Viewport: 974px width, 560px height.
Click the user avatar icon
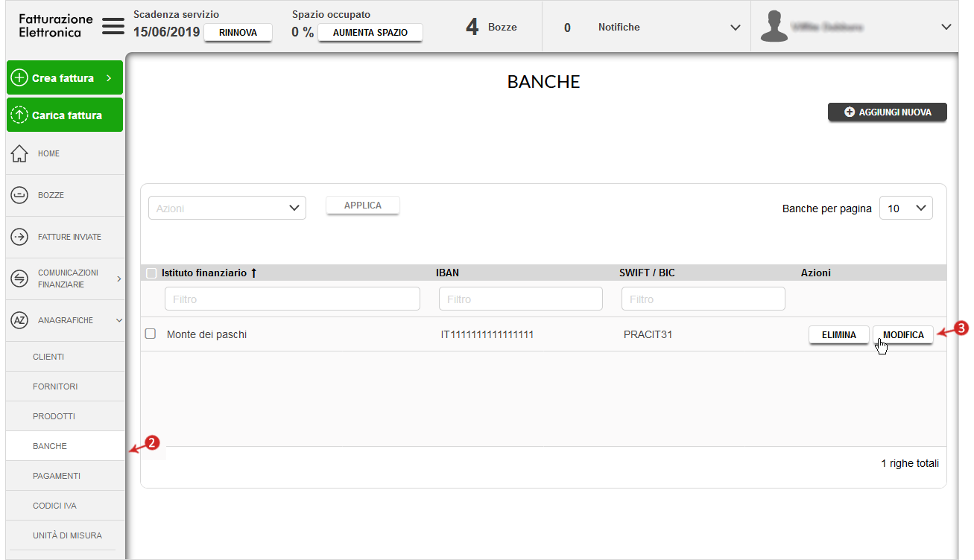click(x=774, y=26)
